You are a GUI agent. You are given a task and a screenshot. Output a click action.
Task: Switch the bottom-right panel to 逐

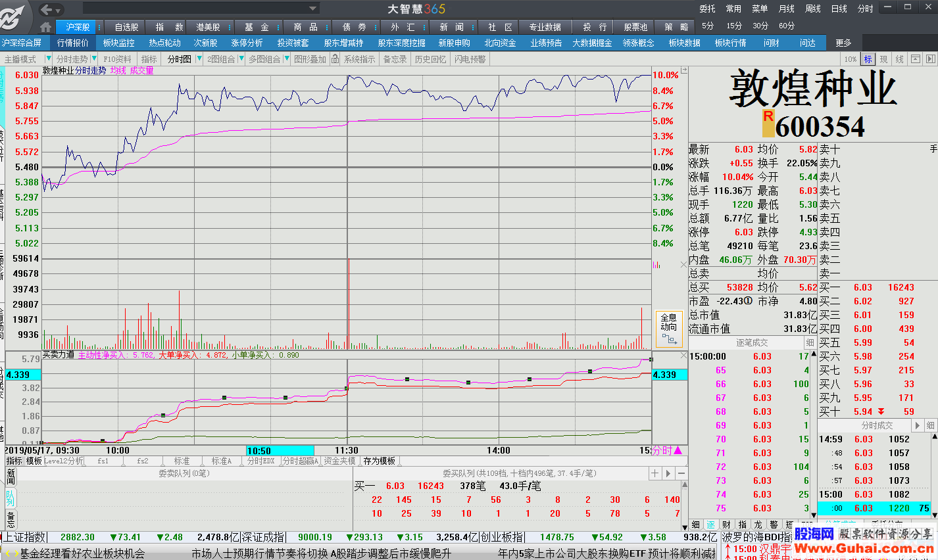711,525
